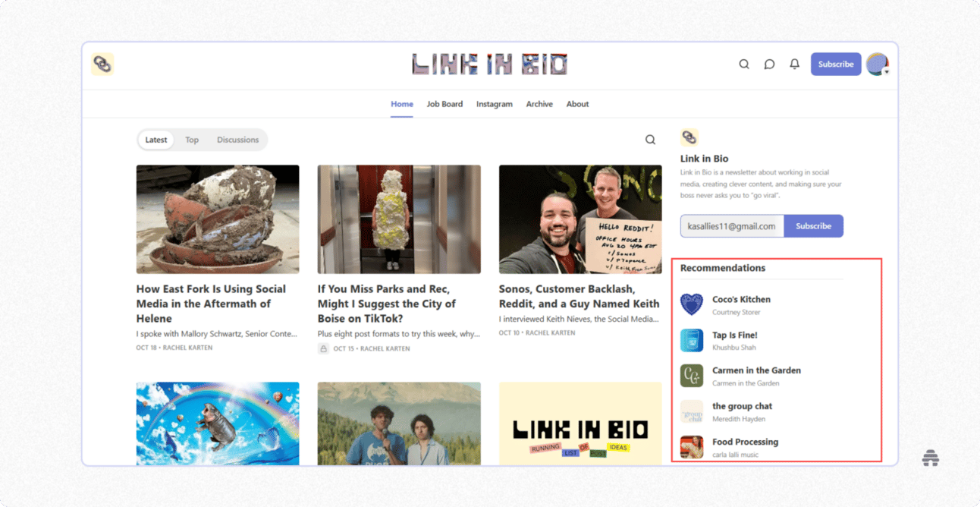The height and width of the screenshot is (507, 980).
Task: Open the Food Processing recommendation thumbnail
Action: 691,446
